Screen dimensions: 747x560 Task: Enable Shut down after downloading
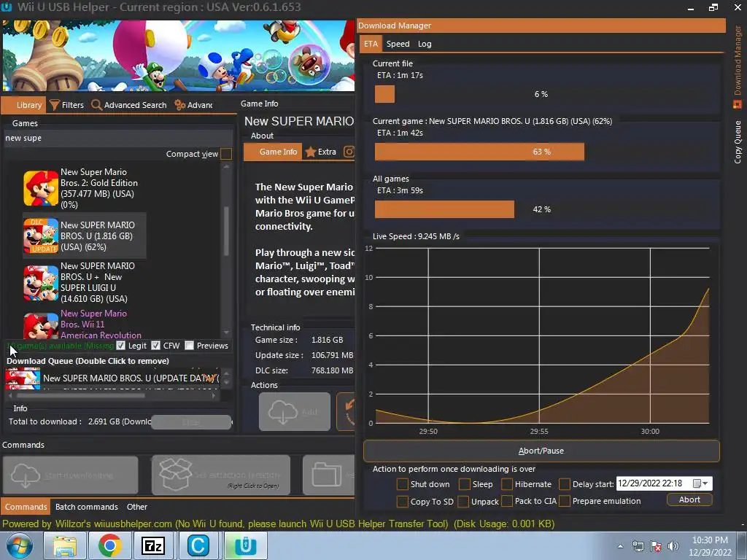point(402,484)
